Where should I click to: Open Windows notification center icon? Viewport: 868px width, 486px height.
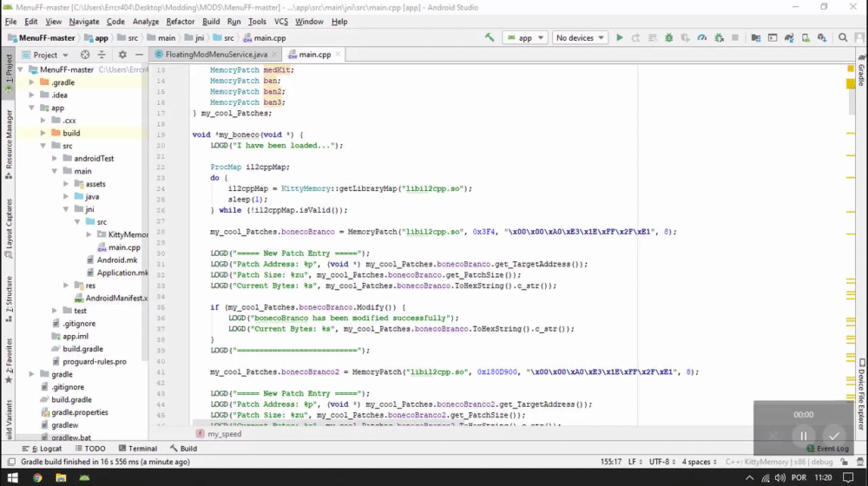pyautogui.click(x=848, y=477)
